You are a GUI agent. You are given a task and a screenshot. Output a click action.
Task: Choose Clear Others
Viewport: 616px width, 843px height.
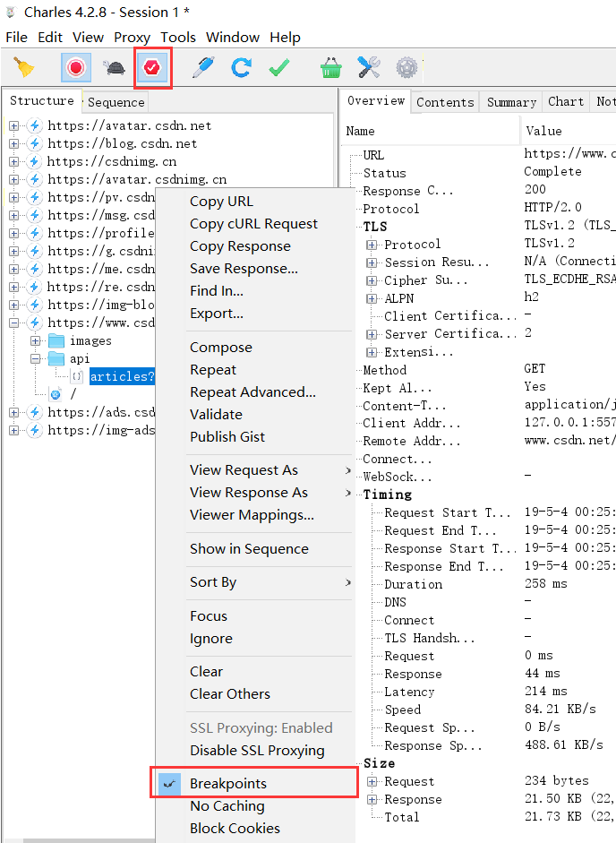point(230,694)
